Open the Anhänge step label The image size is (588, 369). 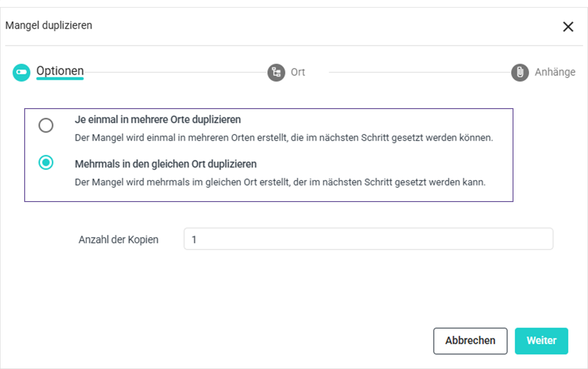(x=555, y=72)
